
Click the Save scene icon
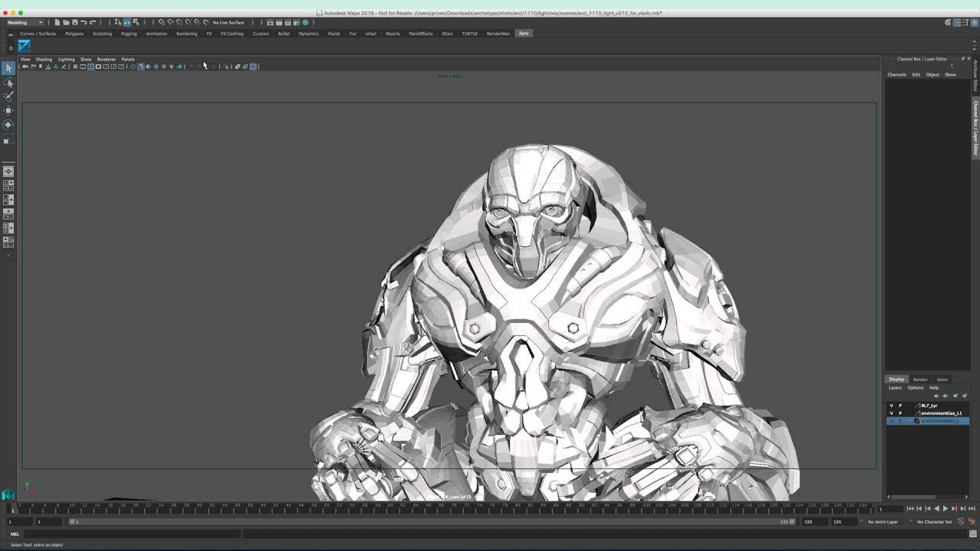coord(74,22)
